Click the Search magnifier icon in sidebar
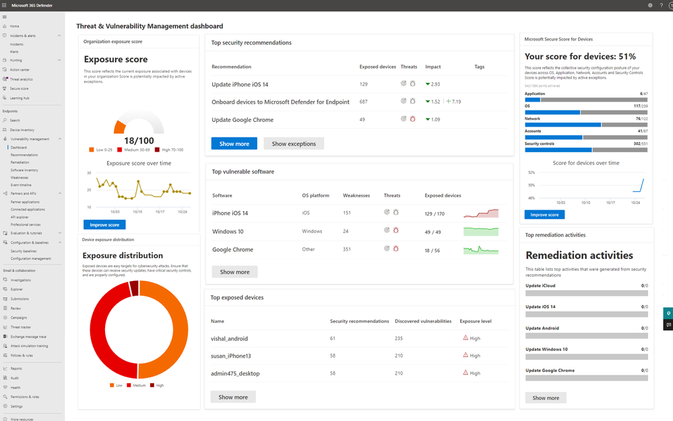673x421 pixels. point(5,120)
